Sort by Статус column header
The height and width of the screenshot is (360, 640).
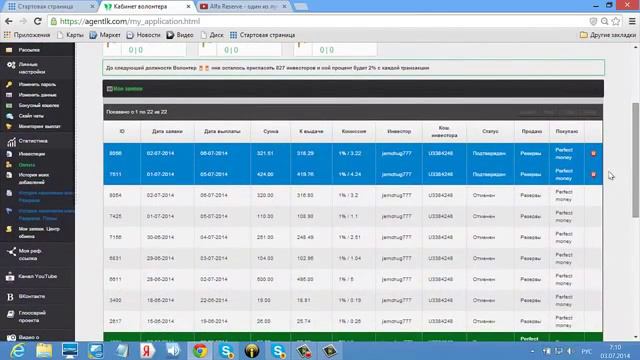(x=490, y=131)
